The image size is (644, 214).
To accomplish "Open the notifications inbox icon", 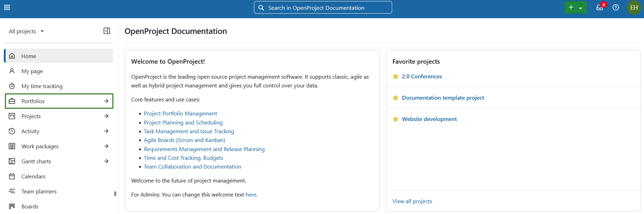I will pyautogui.click(x=600, y=7).
